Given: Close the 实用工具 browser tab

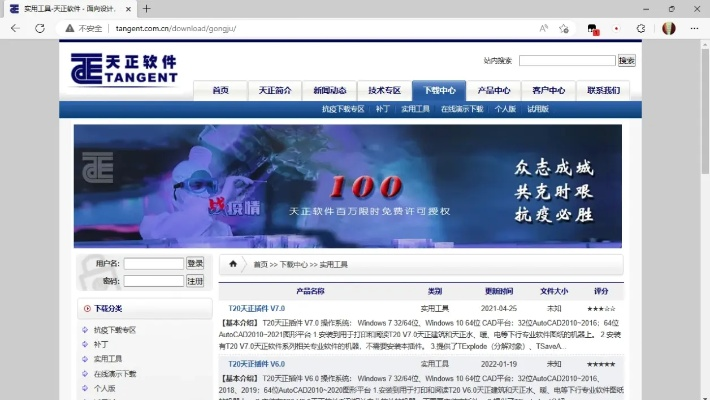Looking at the screenshot, I should pyautogui.click(x=122, y=9).
